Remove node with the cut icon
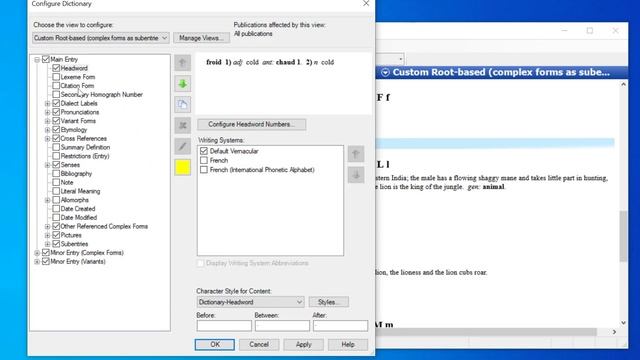This screenshot has width=640, height=360. tap(182, 125)
